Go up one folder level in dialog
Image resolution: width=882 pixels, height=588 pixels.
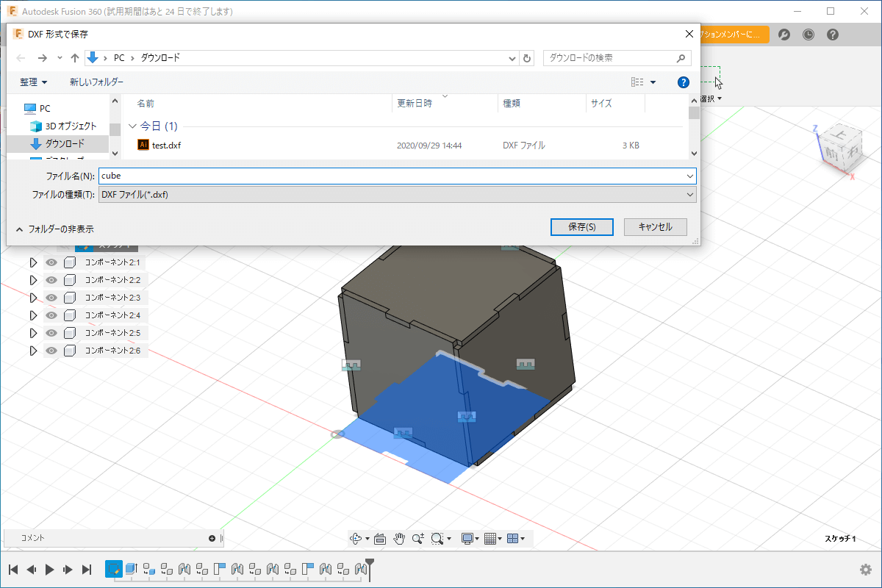[x=74, y=58]
